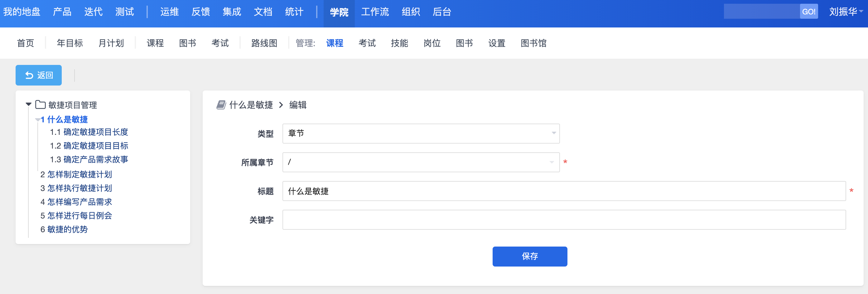The height and width of the screenshot is (294, 868).
Task: Focus the top search input box
Action: (x=761, y=12)
